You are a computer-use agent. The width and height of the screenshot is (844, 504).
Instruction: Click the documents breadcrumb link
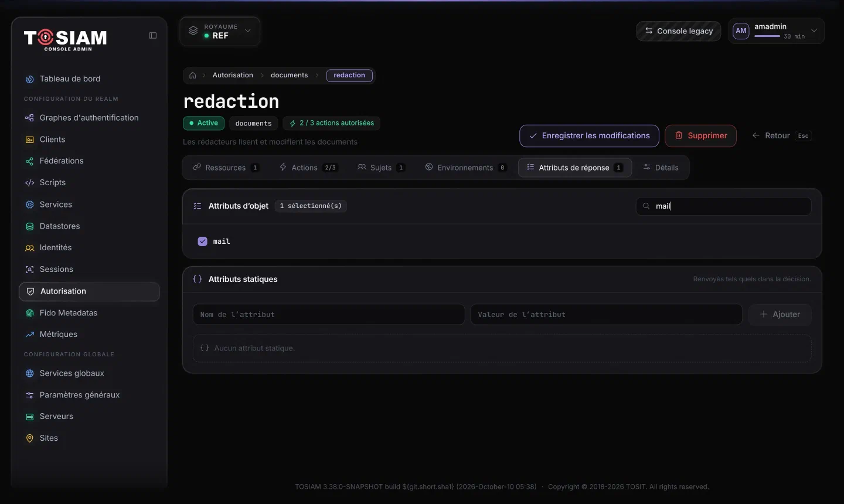click(x=289, y=76)
